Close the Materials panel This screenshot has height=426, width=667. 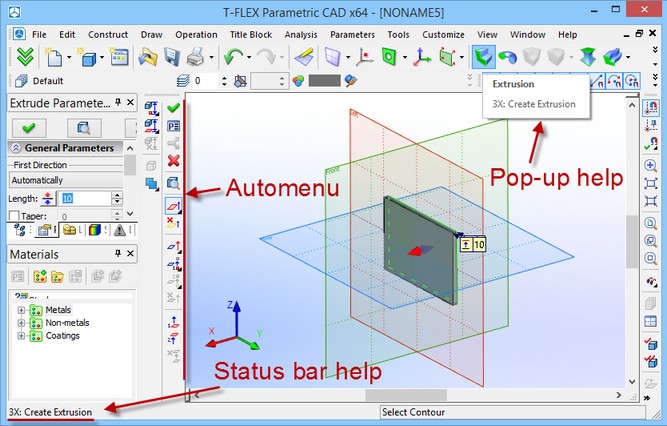pos(131,254)
